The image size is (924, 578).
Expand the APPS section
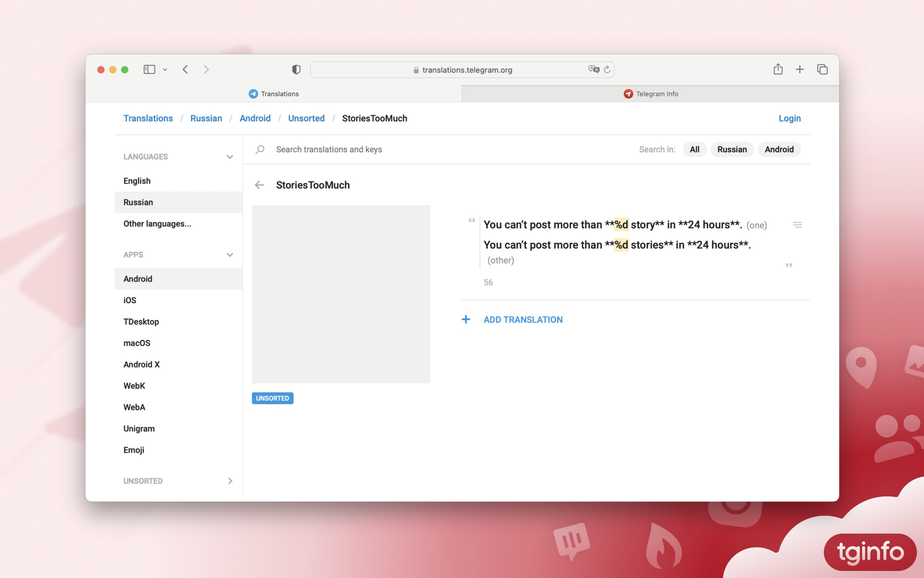tap(230, 254)
